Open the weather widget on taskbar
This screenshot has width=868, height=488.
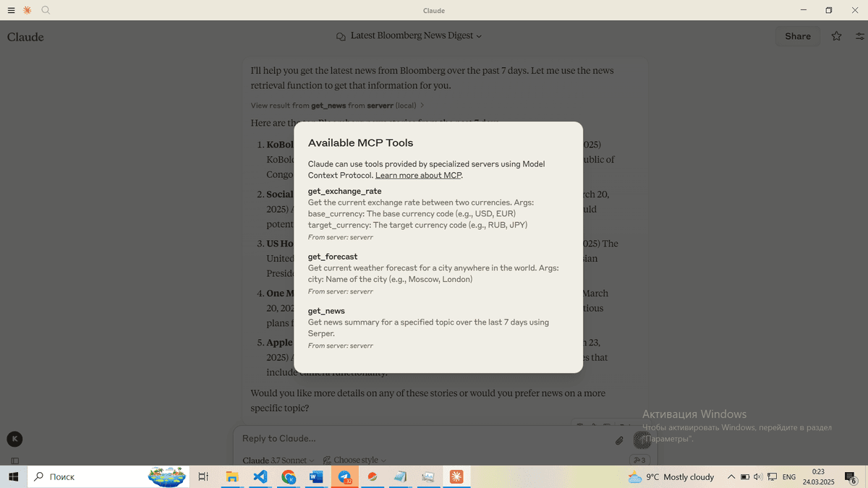tap(671, 477)
